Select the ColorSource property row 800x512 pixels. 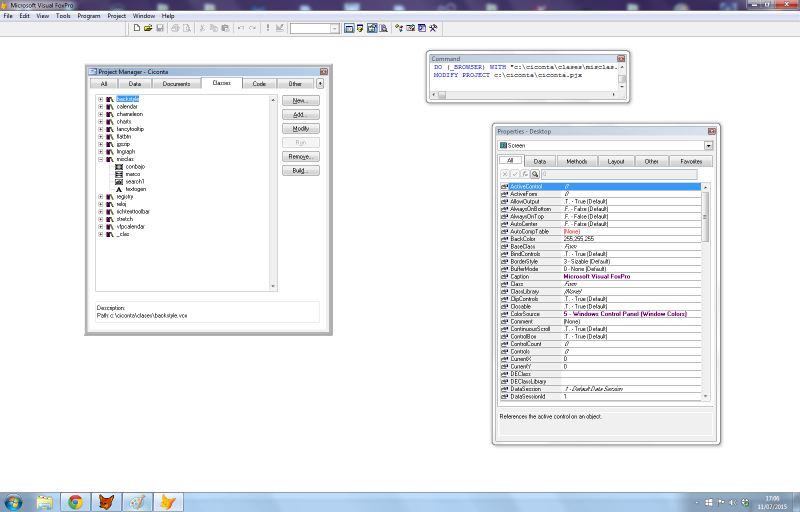click(600, 314)
